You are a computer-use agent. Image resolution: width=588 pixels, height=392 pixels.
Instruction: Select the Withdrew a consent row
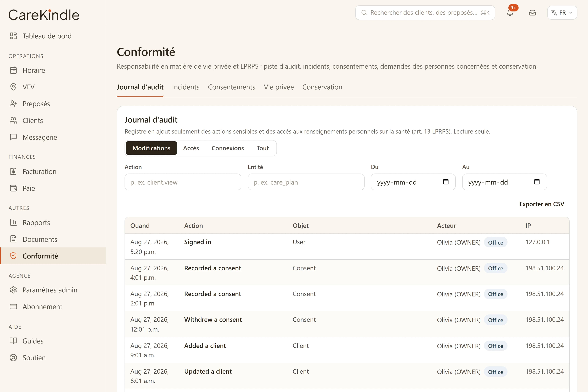coord(347,324)
